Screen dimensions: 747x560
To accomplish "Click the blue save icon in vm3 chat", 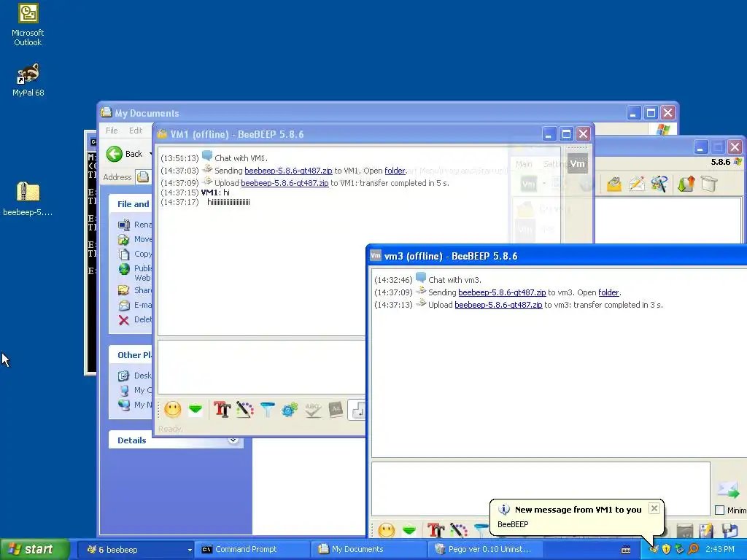I will (729, 530).
